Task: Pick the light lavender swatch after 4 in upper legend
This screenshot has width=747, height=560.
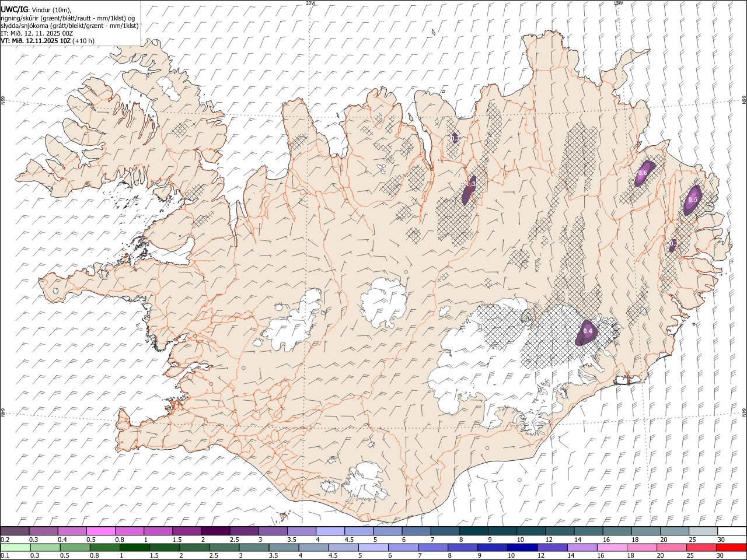Action: point(330,531)
